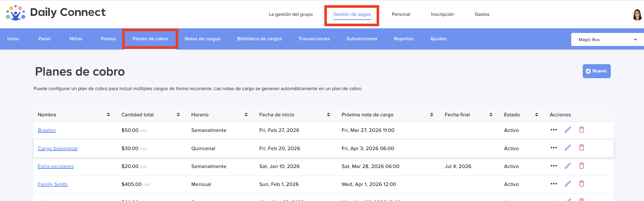Delete the Cargo bisemanal plan
The height and width of the screenshot is (201, 644).
582,148
